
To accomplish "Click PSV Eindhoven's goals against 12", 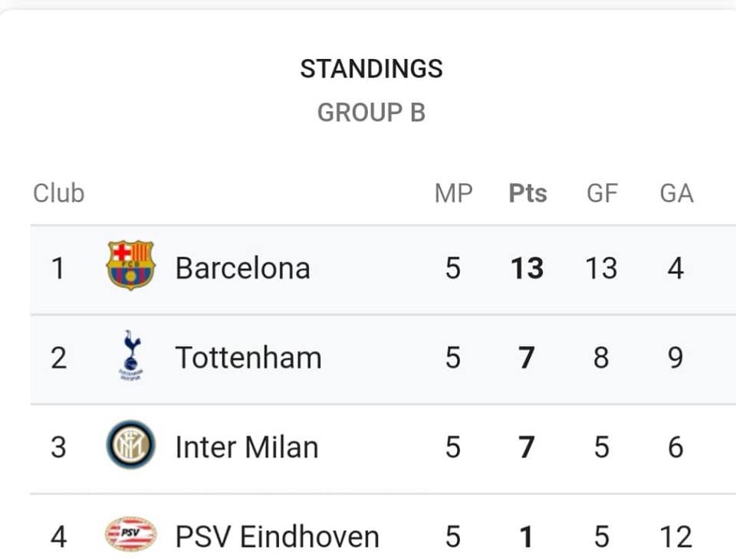I will (676, 536).
